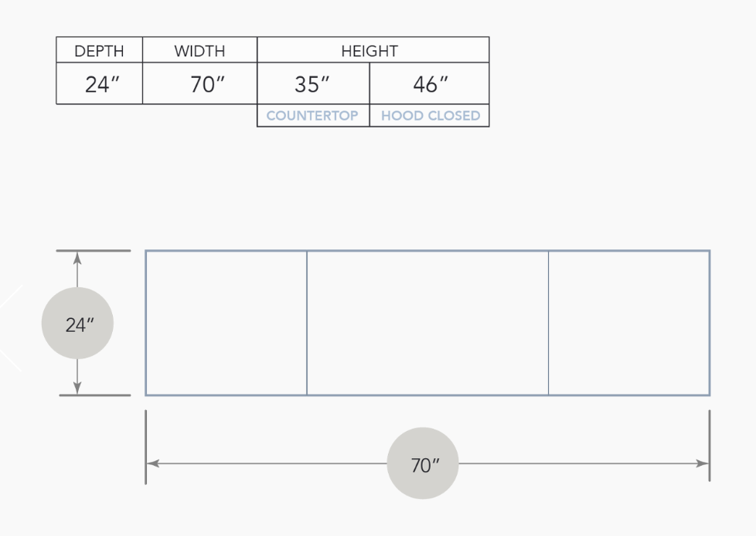The image size is (756, 536).
Task: Click the HOOD CLOSED label
Action: (x=431, y=116)
